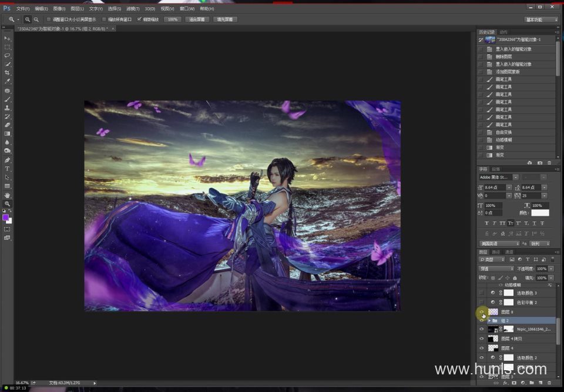
Task: Select the Move tool
Action: coord(7,38)
